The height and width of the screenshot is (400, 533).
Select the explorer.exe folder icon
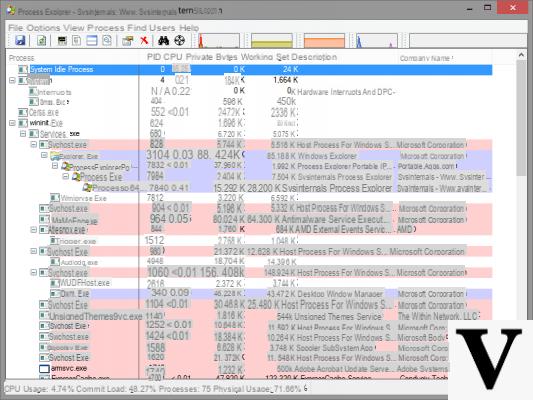pyautogui.click(x=55, y=156)
